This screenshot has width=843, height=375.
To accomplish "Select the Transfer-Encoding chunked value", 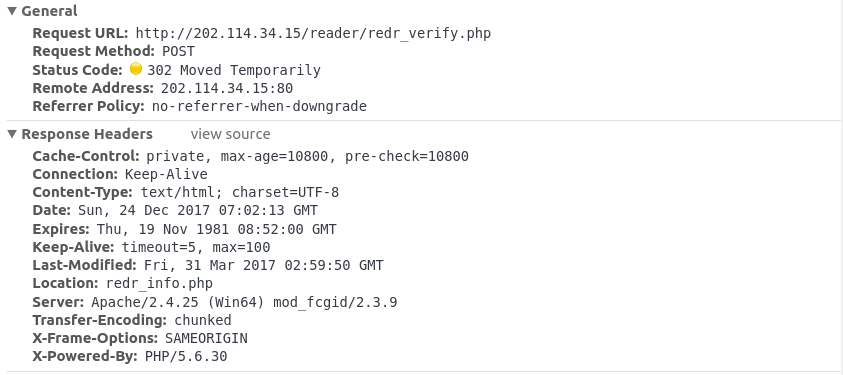I will pos(203,320).
